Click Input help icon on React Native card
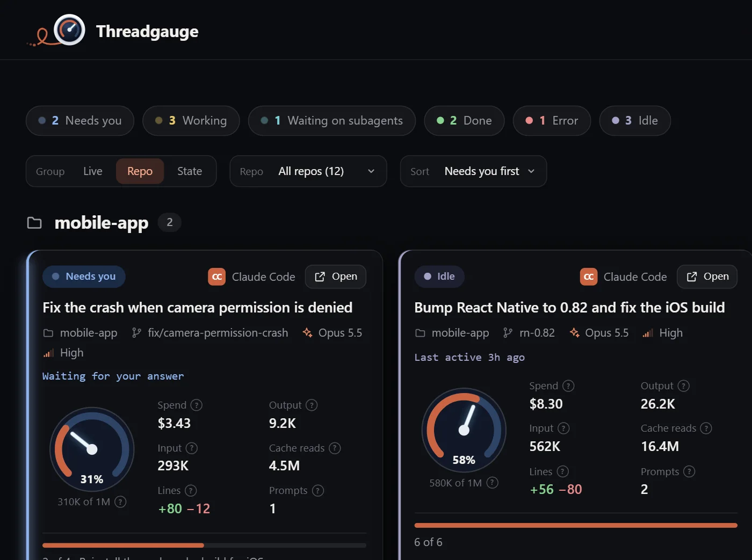Viewport: 752px width, 560px height. pos(563,428)
